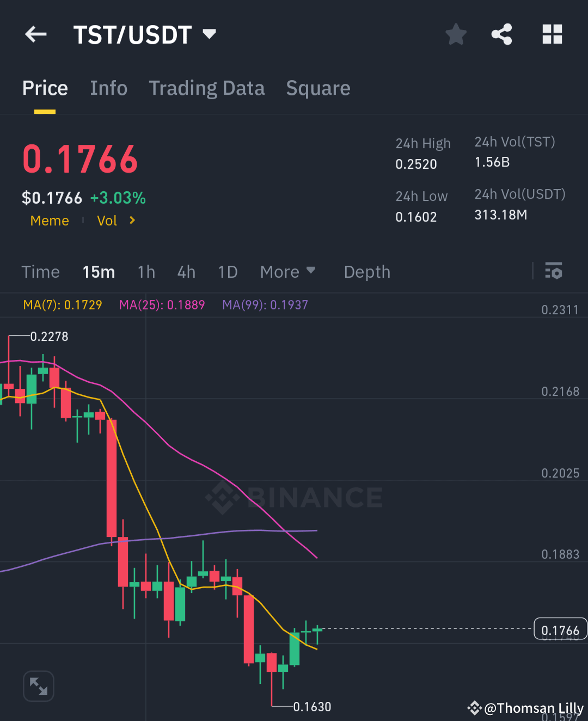The width and height of the screenshot is (588, 721).
Task: Open the Vol chevron next to Meme
Action: 131,221
